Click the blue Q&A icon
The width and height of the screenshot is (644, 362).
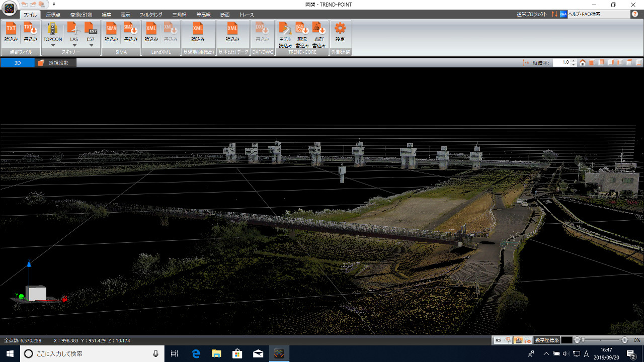[563, 14]
